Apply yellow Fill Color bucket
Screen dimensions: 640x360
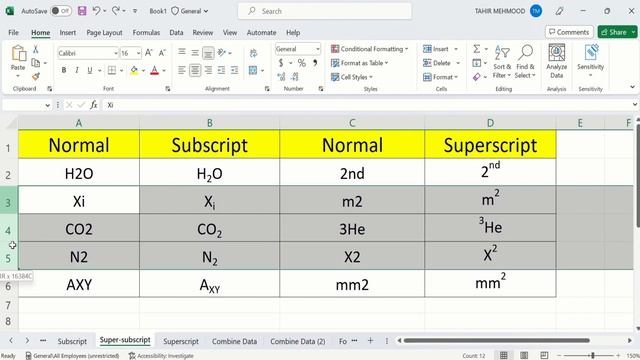[134, 71]
